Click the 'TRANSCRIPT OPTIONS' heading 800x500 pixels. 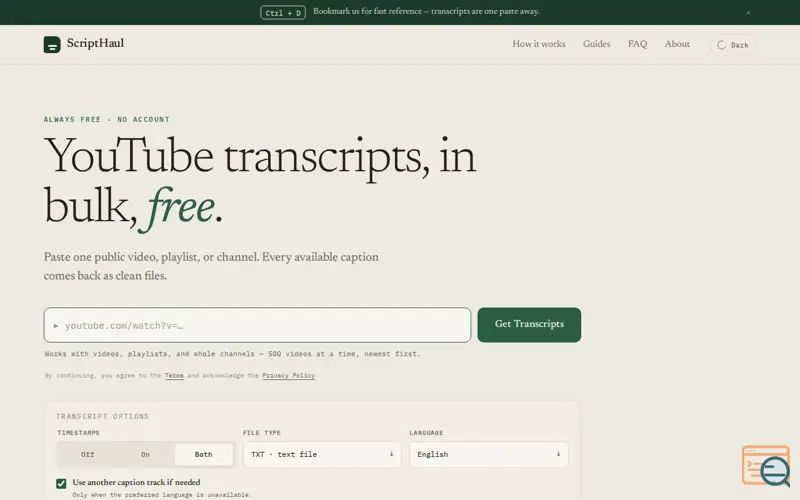[103, 416]
